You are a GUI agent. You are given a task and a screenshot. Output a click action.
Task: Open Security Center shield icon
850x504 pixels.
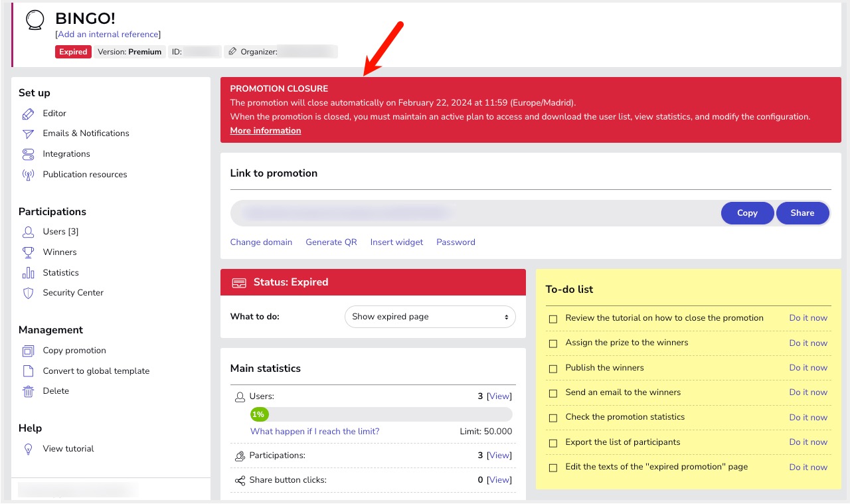tap(28, 293)
